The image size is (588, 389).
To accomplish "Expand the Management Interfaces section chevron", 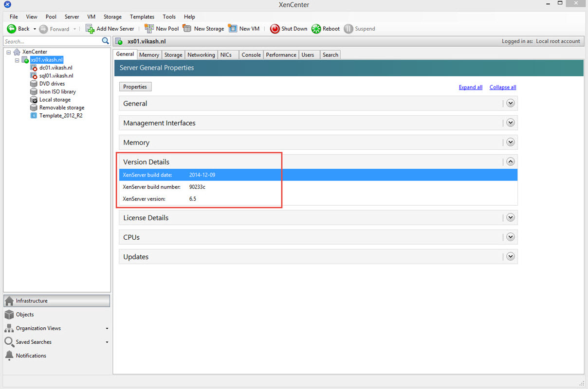I will (511, 123).
